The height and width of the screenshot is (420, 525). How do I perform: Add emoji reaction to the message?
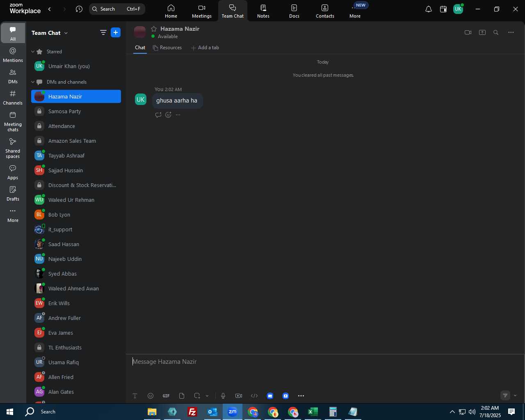(168, 115)
